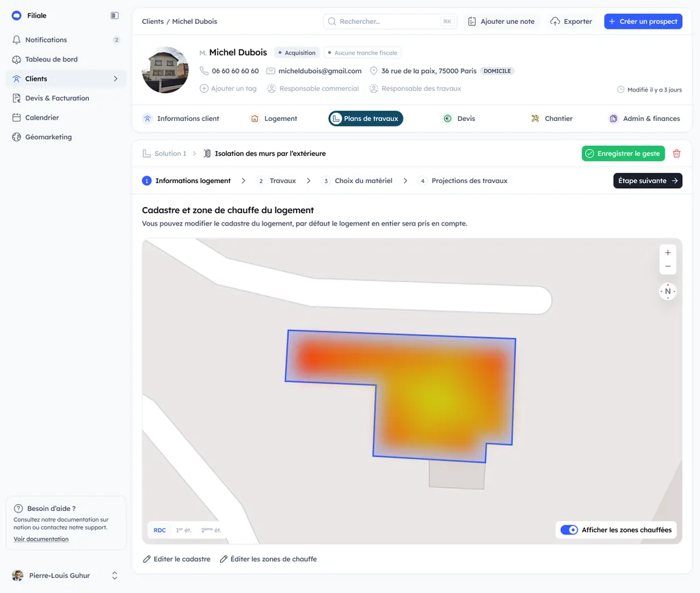Image resolution: width=700 pixels, height=593 pixels.
Task: Click Editer le cadastre link
Action: (177, 559)
